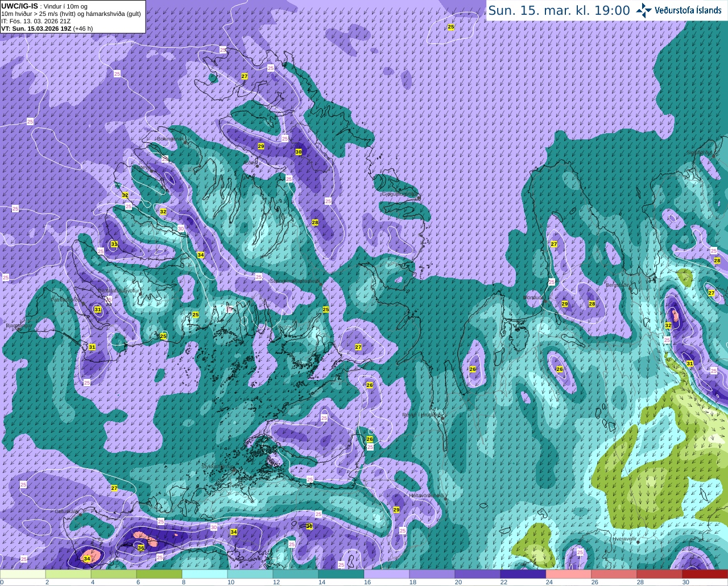Pick the legend swatch between 12 and 14
The width and height of the screenshot is (728, 586).
(296, 574)
